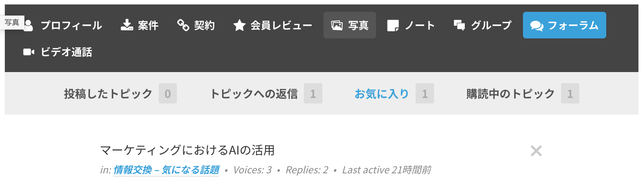Click the star icon for 会員レビュー
Screen dimensions: 644x187
coord(239,25)
